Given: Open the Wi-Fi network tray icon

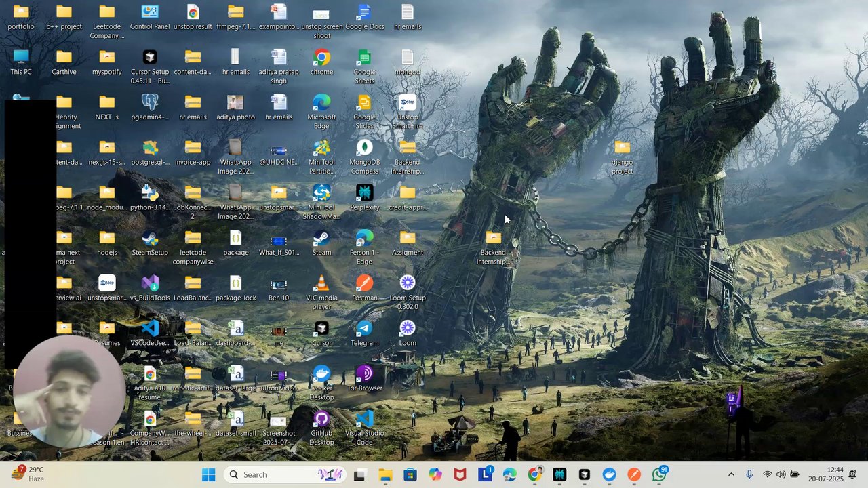Looking at the screenshot, I should 768,474.
